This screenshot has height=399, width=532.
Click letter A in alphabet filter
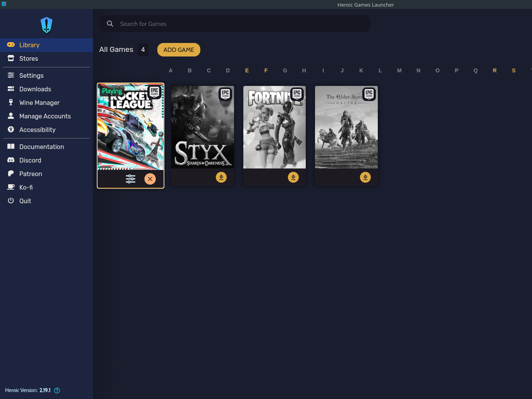tap(170, 70)
